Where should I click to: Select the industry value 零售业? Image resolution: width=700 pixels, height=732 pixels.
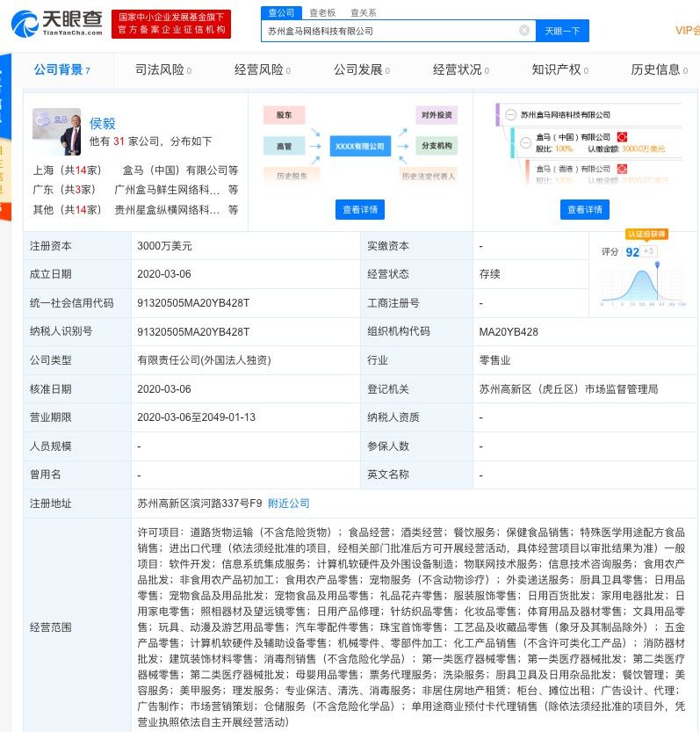(494, 360)
